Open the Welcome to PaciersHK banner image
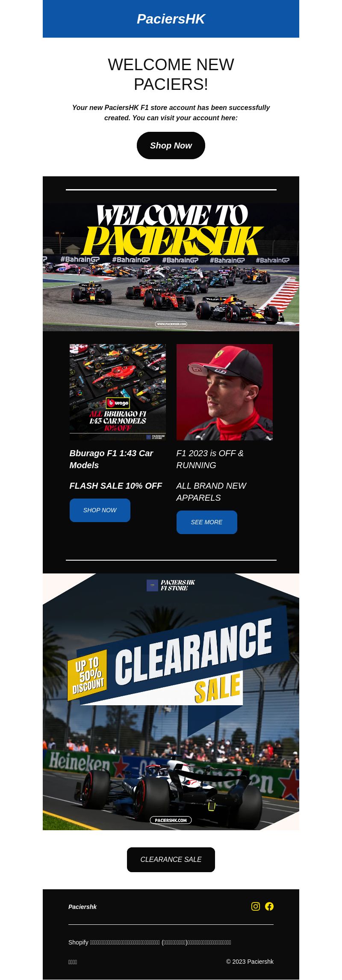The image size is (342, 980). 171,267
